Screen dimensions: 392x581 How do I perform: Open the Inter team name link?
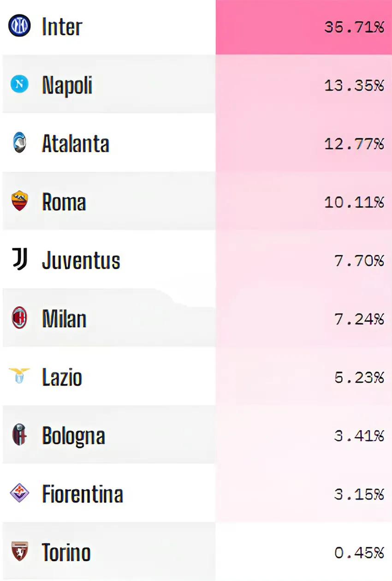[62, 27]
